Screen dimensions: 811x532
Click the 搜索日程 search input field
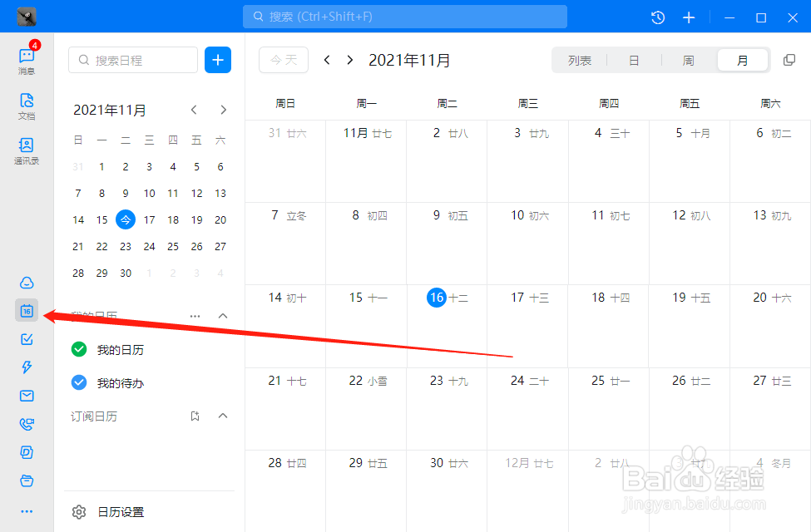(x=133, y=60)
